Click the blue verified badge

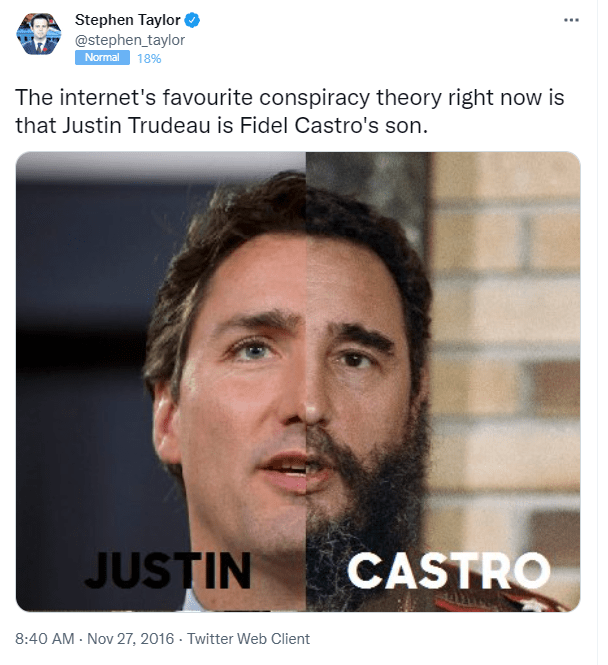(192, 20)
